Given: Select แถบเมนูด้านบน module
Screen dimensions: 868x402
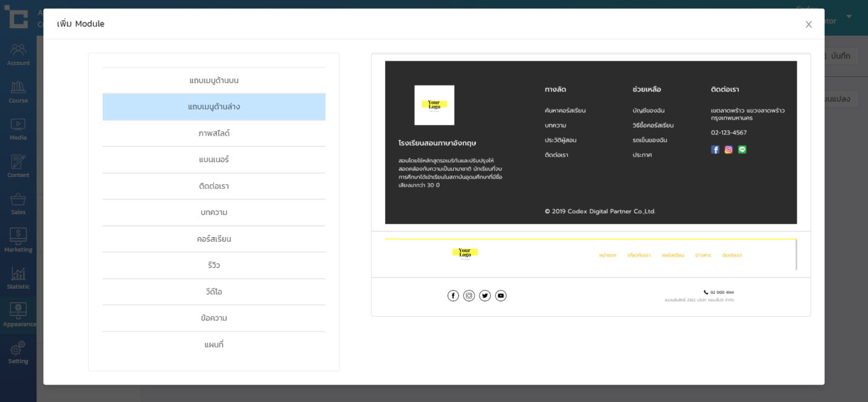Looking at the screenshot, I should 214,81.
